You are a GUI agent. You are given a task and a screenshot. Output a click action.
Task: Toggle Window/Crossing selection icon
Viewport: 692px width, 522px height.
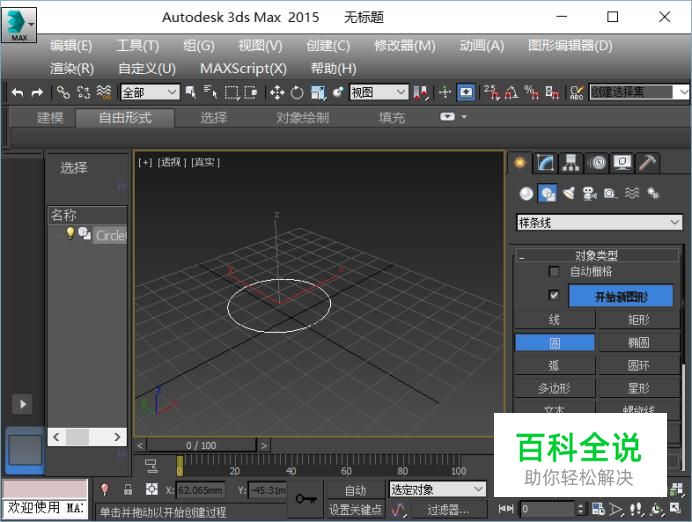click(x=251, y=93)
